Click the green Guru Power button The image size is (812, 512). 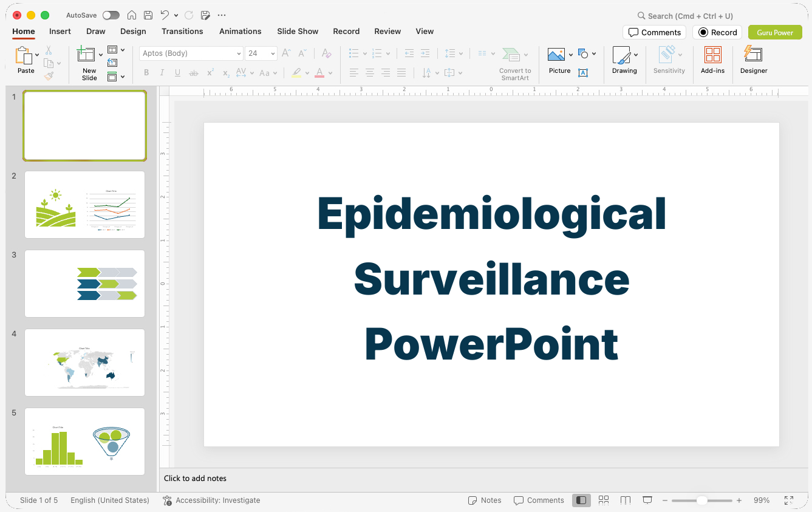pyautogui.click(x=775, y=32)
